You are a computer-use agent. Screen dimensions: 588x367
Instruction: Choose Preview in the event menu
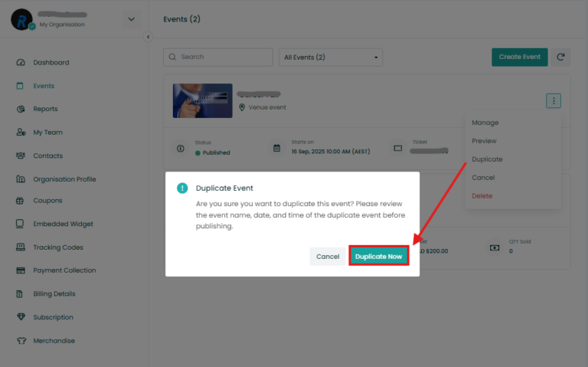[x=484, y=141]
